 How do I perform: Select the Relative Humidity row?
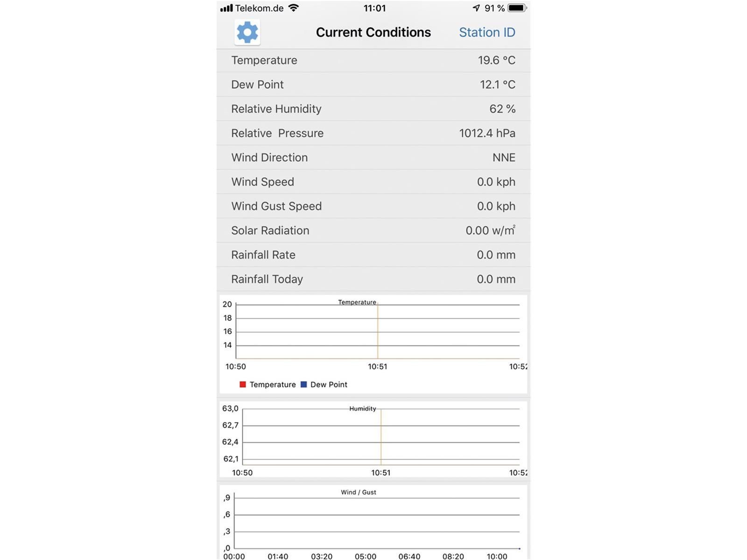click(373, 109)
